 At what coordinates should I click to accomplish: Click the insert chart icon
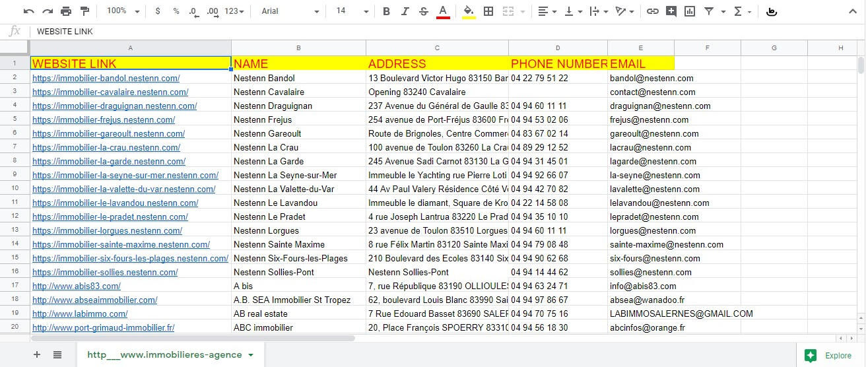(690, 11)
